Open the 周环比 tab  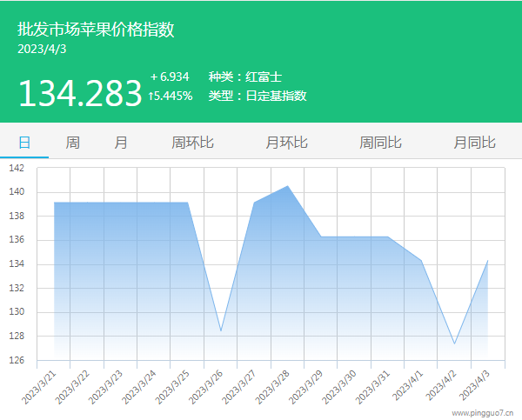click(192, 143)
